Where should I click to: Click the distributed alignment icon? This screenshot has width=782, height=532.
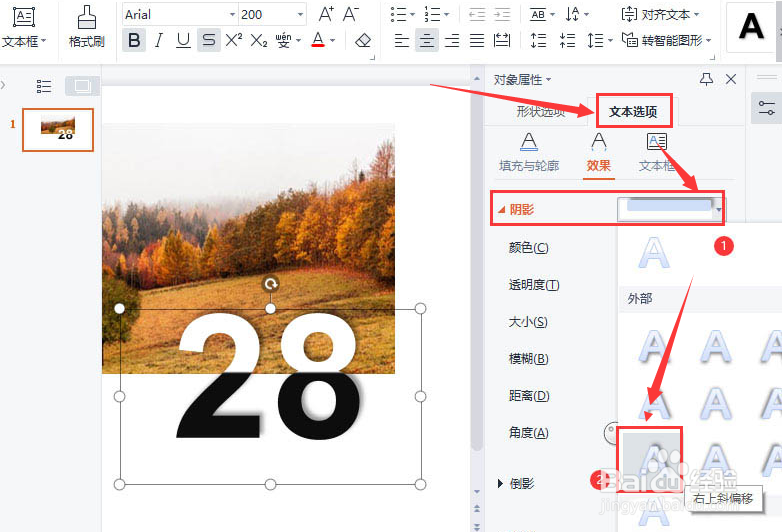[x=502, y=40]
